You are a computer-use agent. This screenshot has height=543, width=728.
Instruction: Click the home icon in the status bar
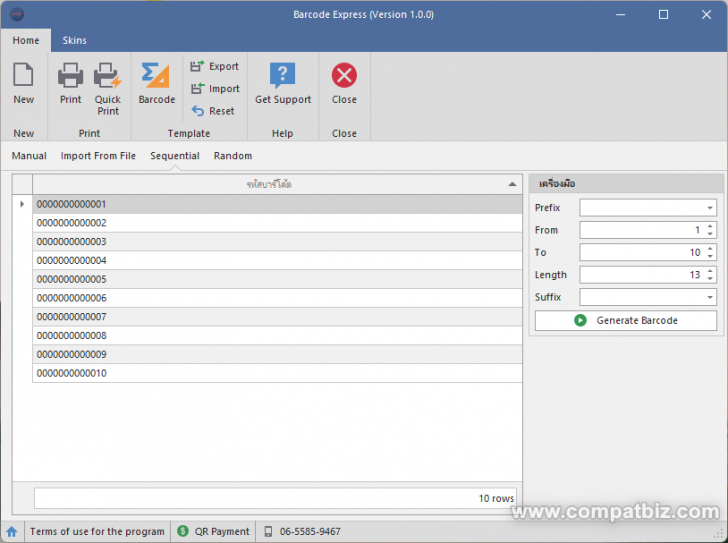click(x=12, y=531)
